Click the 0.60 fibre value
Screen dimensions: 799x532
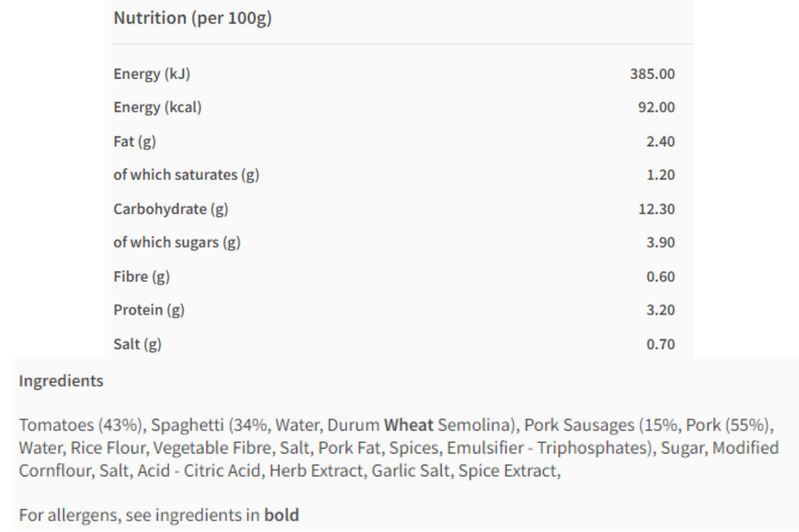pyautogui.click(x=660, y=276)
